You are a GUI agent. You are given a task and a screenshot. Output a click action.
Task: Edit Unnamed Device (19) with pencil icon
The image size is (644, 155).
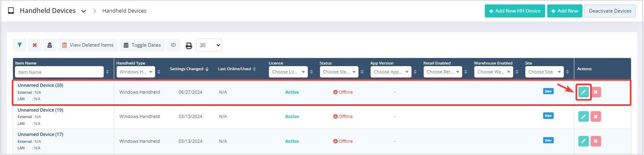pyautogui.click(x=583, y=117)
